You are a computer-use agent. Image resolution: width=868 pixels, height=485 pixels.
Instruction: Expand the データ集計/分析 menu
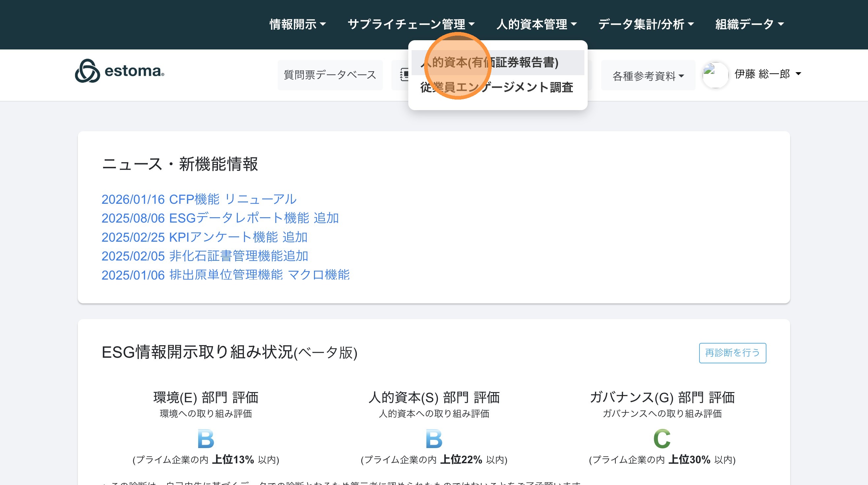(646, 24)
